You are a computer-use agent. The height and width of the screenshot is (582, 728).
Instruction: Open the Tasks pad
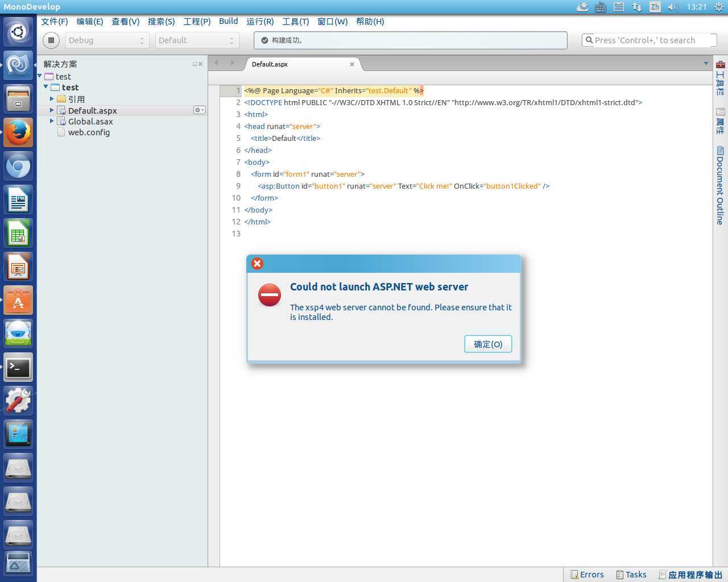[x=631, y=575]
